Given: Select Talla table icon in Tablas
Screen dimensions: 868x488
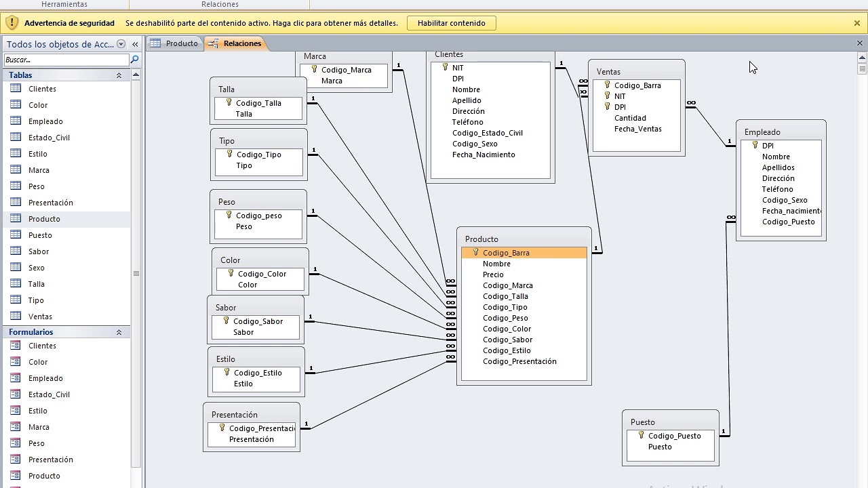Looking at the screenshot, I should (16, 284).
